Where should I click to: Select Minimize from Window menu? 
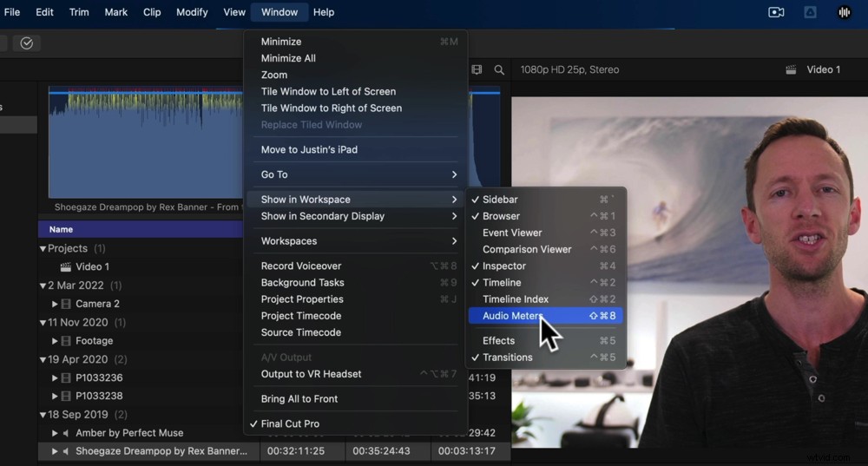[x=355, y=42]
